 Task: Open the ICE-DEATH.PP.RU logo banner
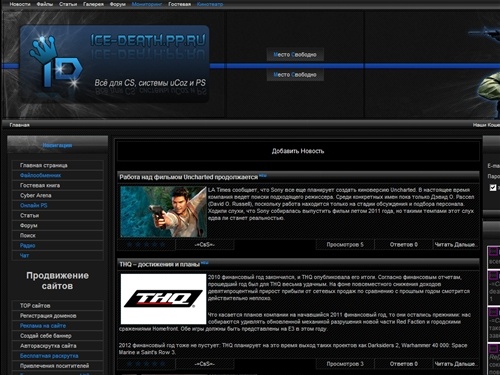point(114,64)
